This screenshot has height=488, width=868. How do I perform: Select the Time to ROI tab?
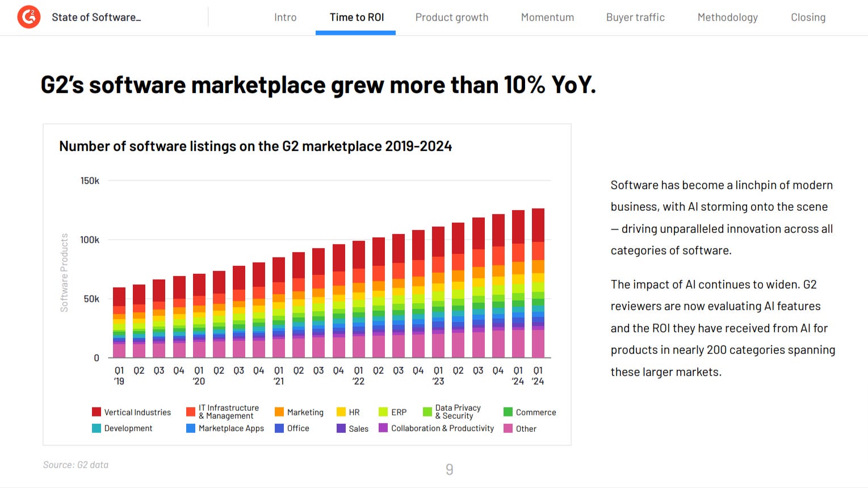pos(357,18)
